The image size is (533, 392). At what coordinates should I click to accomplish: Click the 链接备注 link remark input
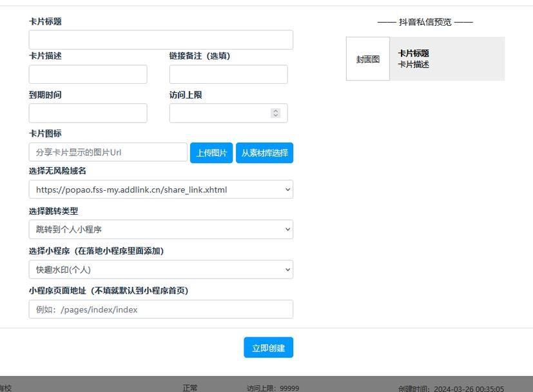point(228,74)
